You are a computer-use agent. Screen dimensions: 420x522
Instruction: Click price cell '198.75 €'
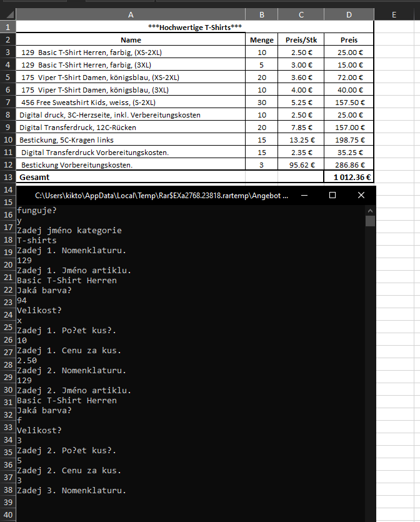[x=349, y=140]
